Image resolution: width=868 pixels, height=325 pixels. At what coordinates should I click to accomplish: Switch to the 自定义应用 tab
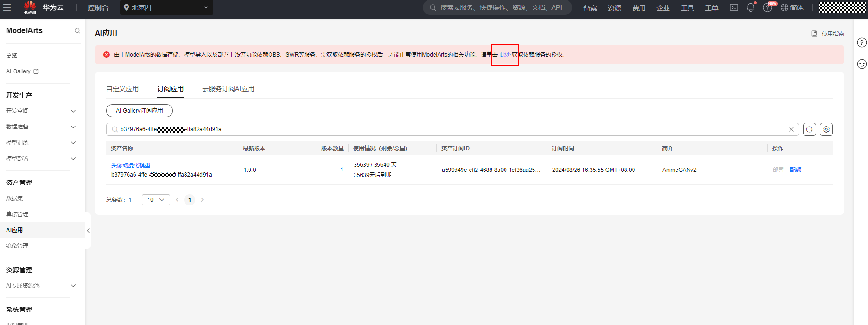pyautogui.click(x=122, y=89)
